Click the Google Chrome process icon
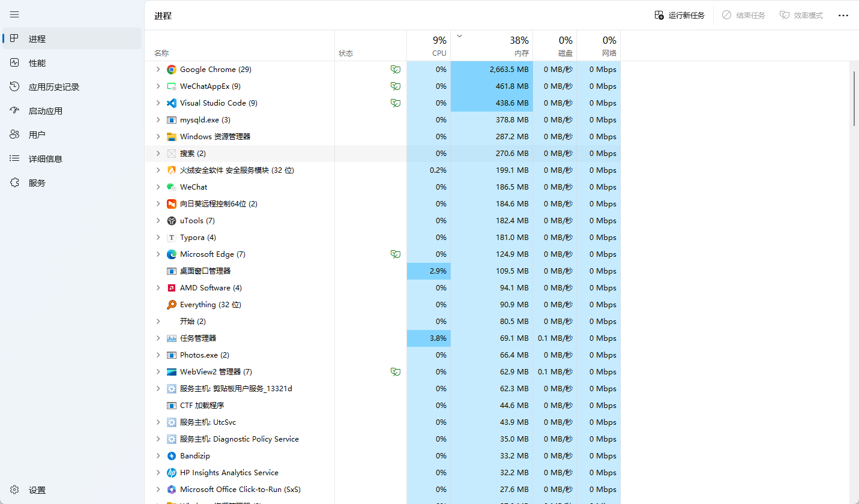The image size is (859, 504). tap(172, 70)
